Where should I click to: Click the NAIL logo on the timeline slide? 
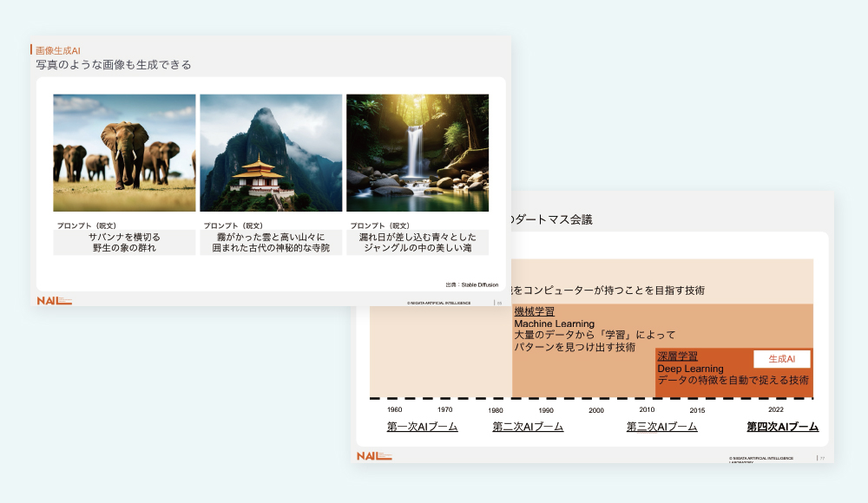[x=374, y=456]
